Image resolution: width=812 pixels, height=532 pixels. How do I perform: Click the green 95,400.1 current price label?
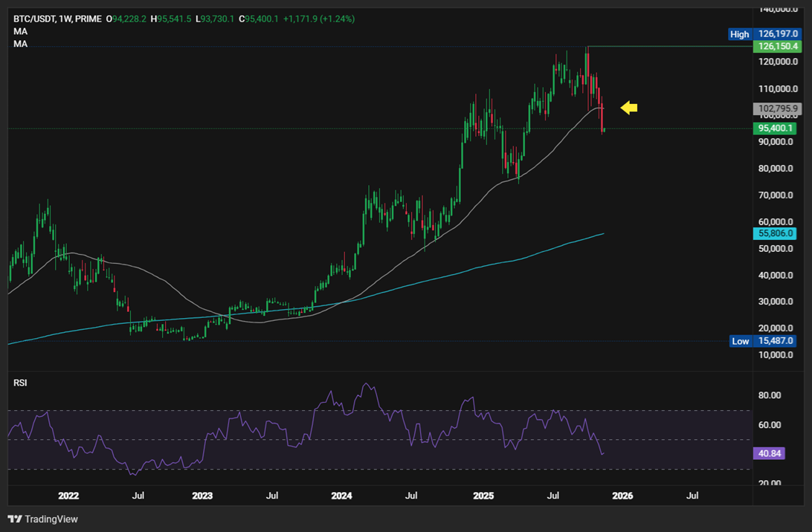(776, 128)
